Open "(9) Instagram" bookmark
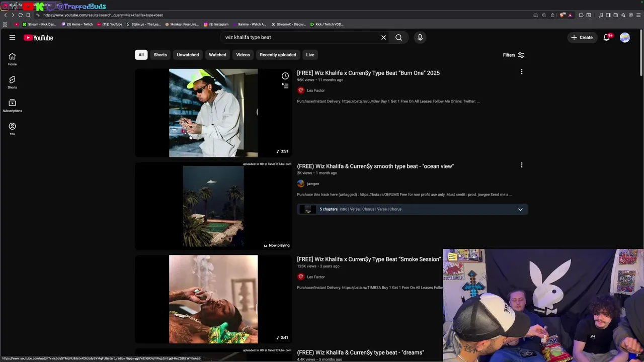Viewport: 644px width, 362px height. click(x=216, y=24)
